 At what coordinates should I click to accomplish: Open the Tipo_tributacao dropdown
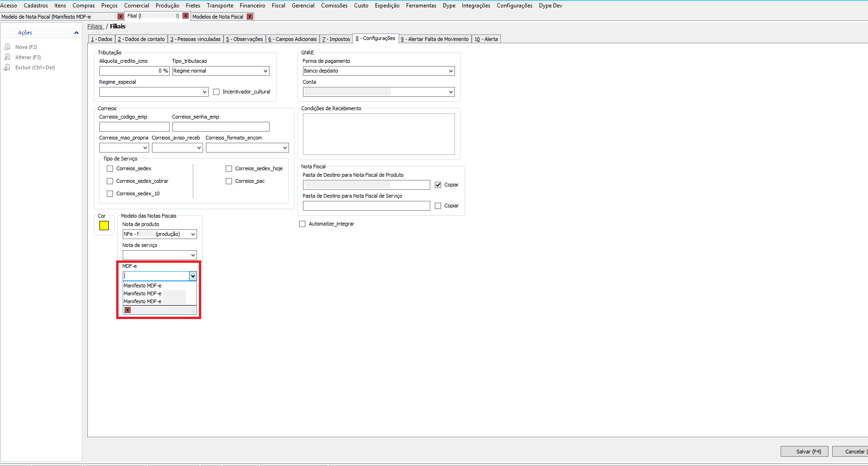(265, 71)
